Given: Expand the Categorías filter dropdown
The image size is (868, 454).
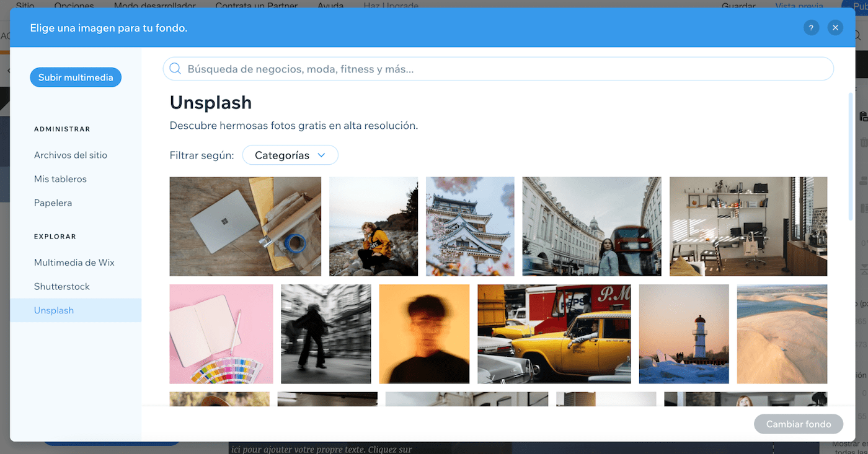Looking at the screenshot, I should [290, 155].
